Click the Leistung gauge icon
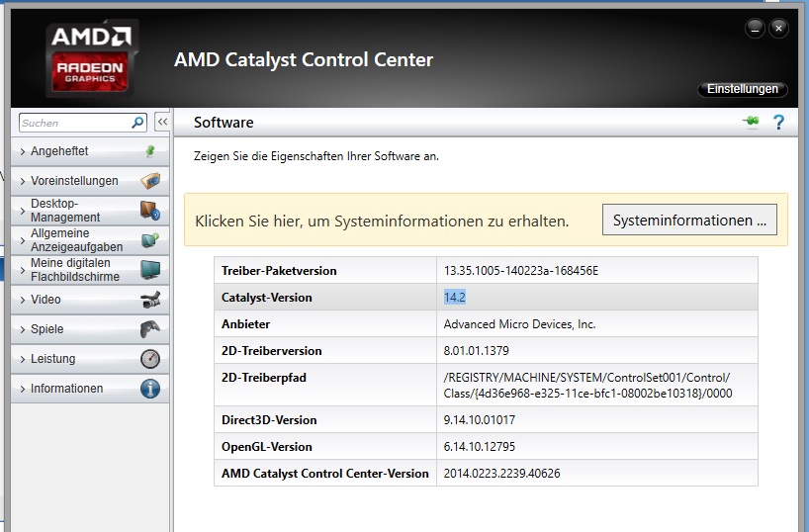This screenshot has height=532, width=809. (x=150, y=359)
